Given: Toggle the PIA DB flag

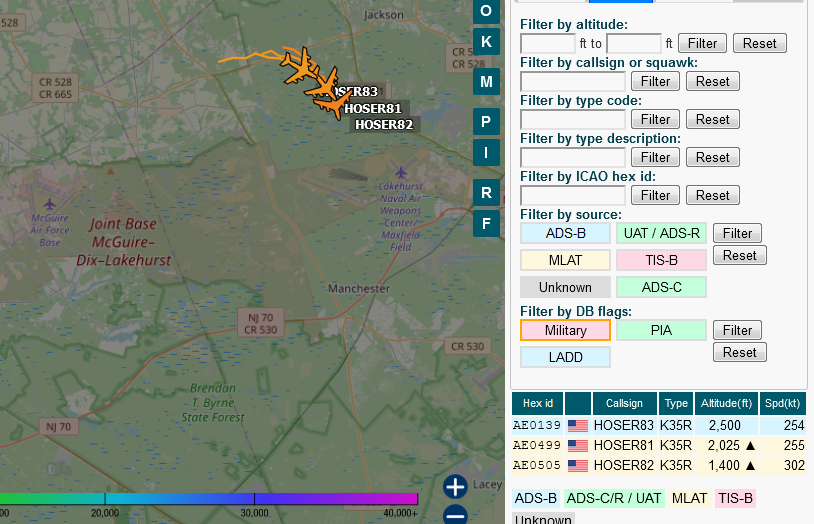Looking at the screenshot, I should [x=661, y=330].
